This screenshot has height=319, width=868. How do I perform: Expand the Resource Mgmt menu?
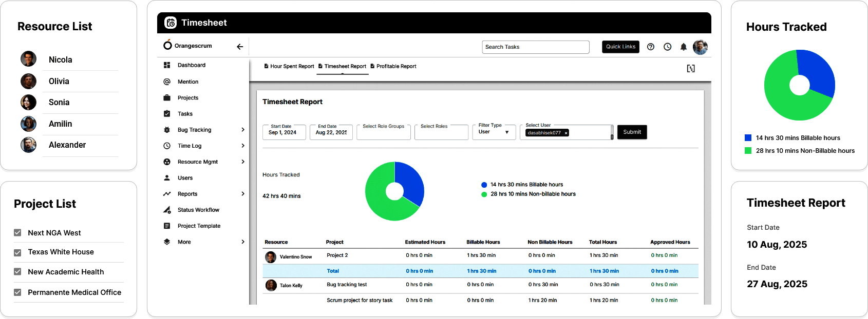[243, 162]
